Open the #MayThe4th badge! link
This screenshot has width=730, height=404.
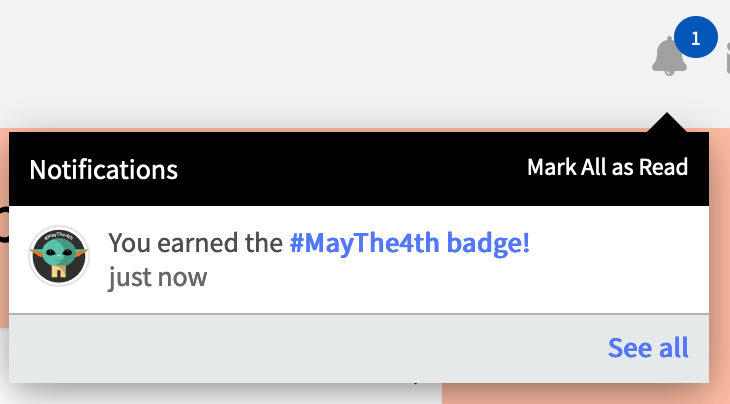coord(409,243)
